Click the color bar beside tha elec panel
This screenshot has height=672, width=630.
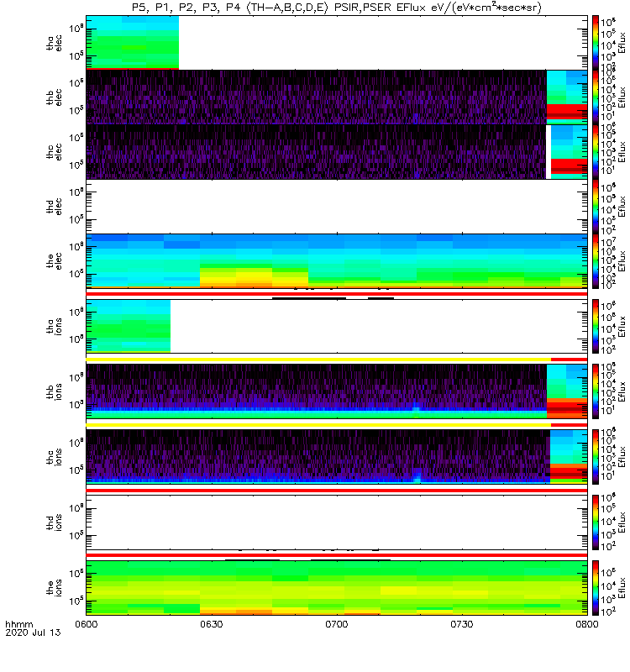(596, 43)
